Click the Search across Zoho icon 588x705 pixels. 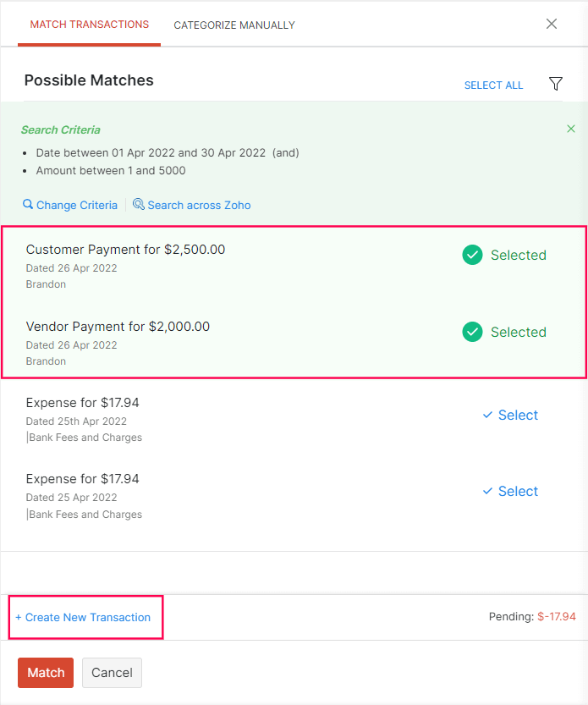pos(138,205)
